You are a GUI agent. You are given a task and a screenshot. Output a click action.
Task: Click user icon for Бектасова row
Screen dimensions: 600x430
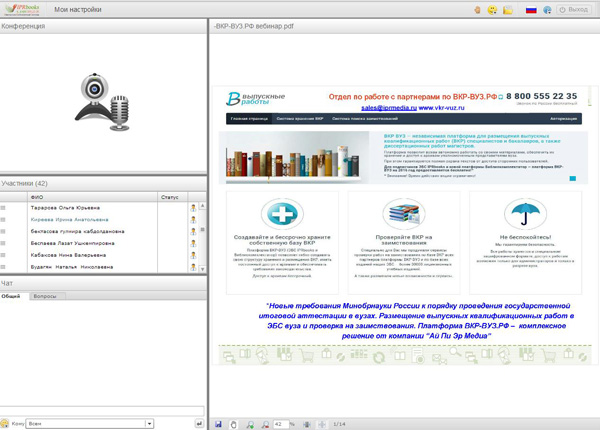(x=193, y=231)
